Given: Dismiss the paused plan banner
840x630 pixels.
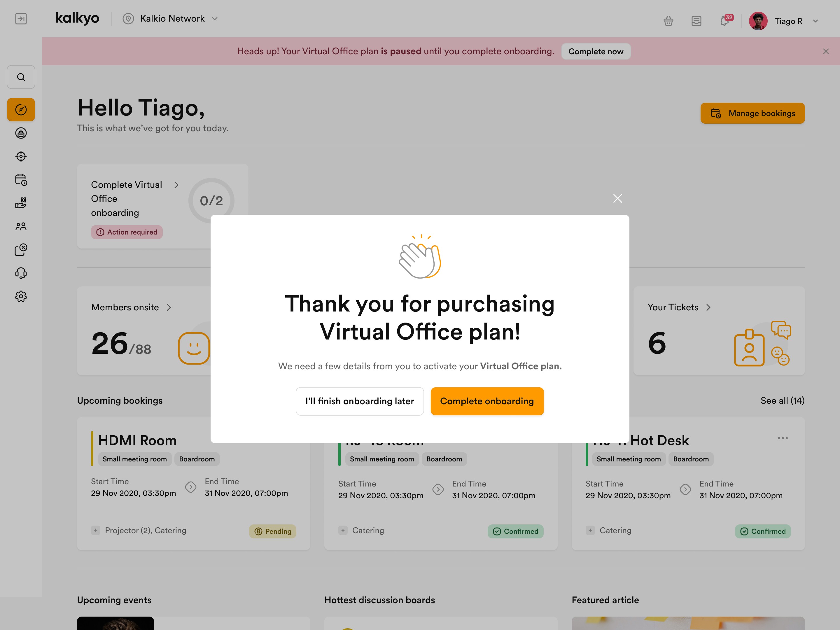Looking at the screenshot, I should 826,51.
